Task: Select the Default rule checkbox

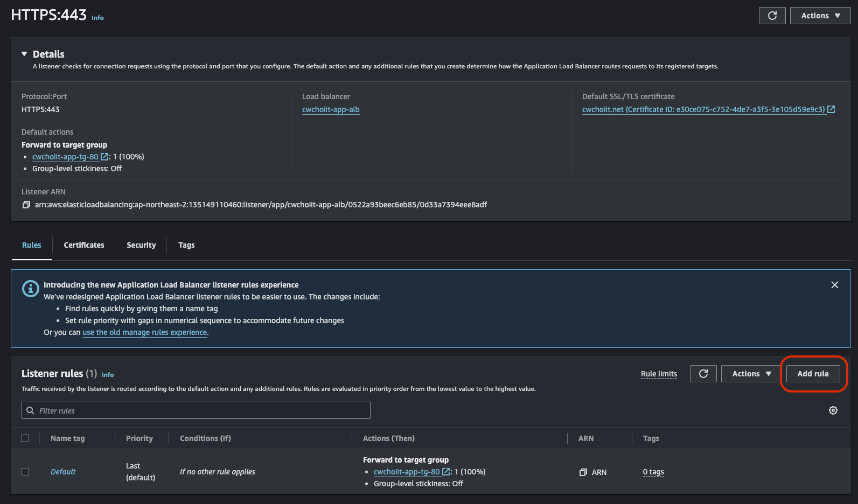Action: pos(25,472)
